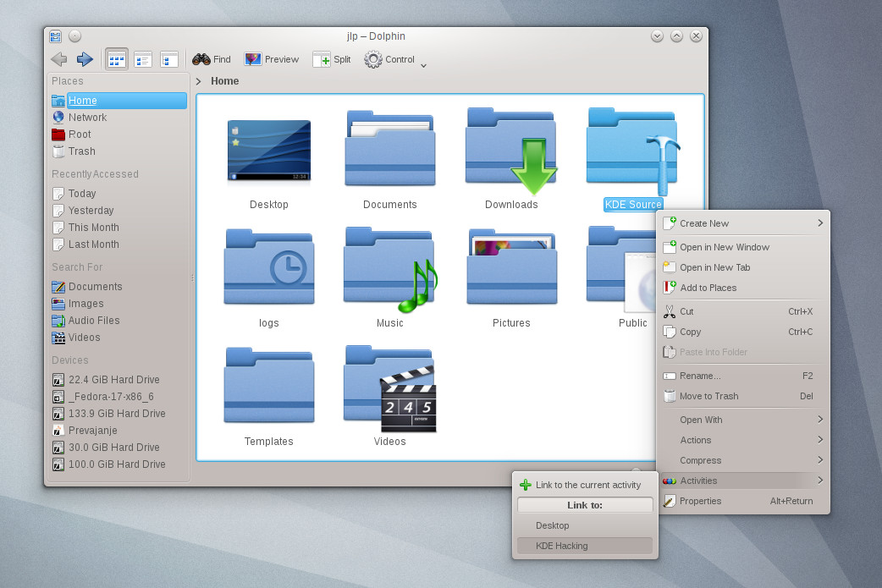Choose Rename in context menu
The width and height of the screenshot is (882, 588).
(743, 376)
